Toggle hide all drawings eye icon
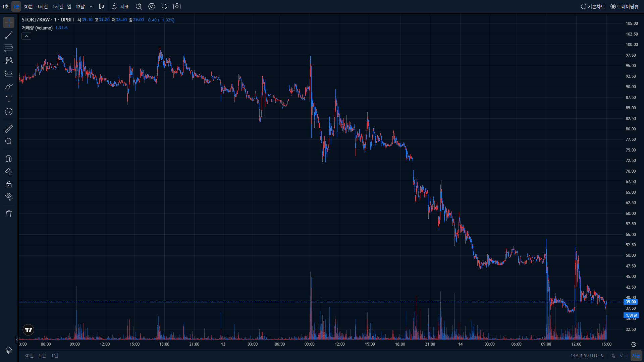Image resolution: width=644 pixels, height=362 pixels. point(9,197)
